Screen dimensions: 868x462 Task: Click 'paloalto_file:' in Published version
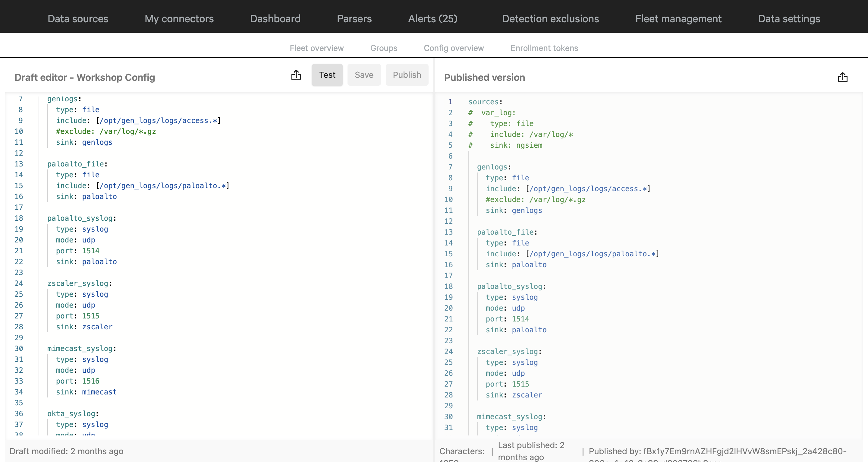tap(507, 232)
